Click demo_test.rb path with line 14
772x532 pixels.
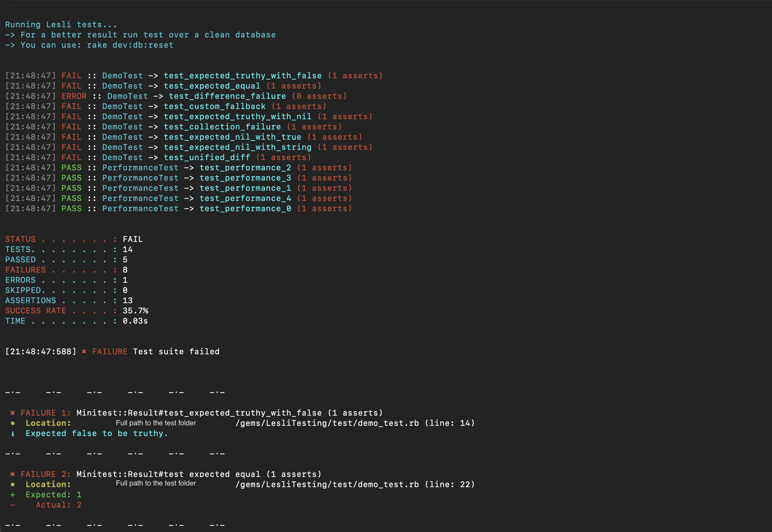(355, 423)
